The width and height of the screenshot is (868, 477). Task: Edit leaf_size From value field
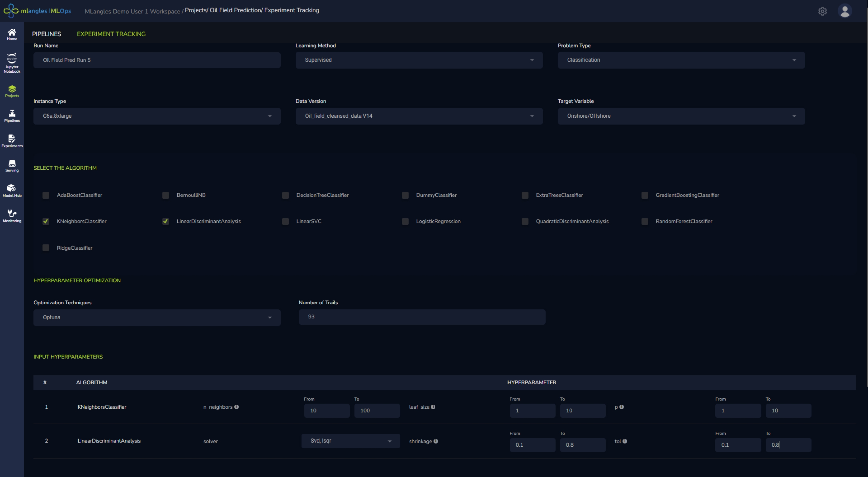pos(532,411)
